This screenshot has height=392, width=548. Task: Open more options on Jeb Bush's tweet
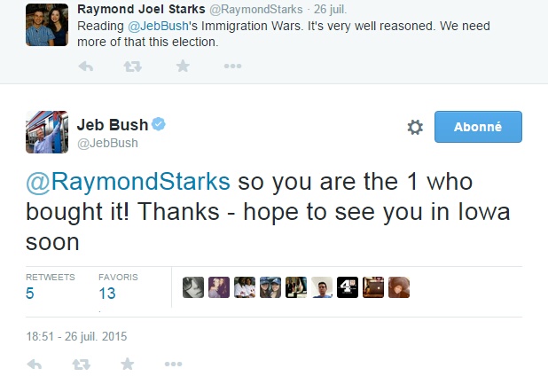coord(175,364)
